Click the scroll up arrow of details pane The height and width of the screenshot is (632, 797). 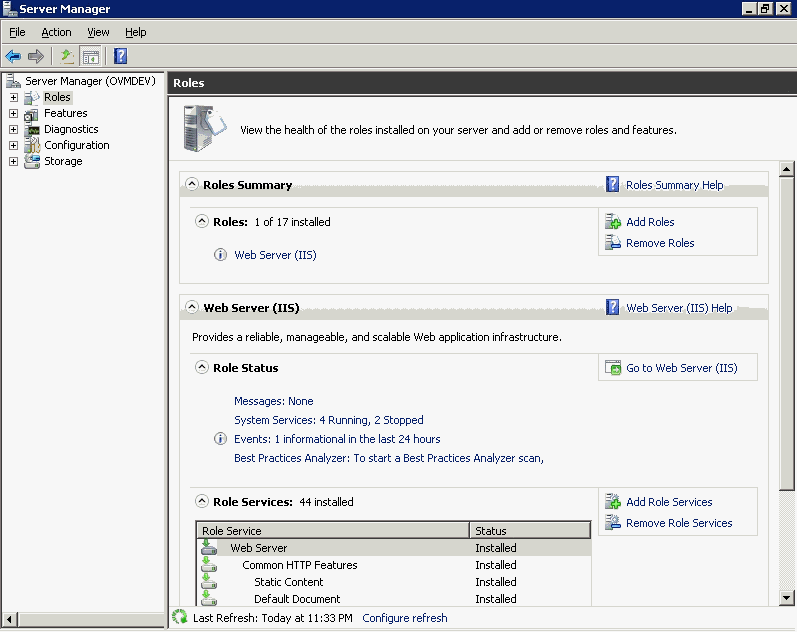[x=786, y=169]
